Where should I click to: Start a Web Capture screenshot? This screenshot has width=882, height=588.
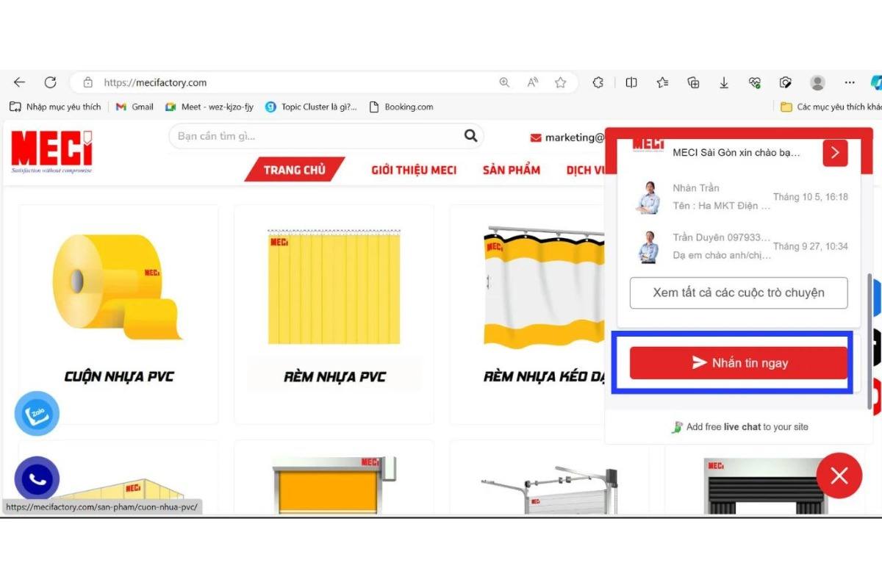pyautogui.click(x=785, y=82)
